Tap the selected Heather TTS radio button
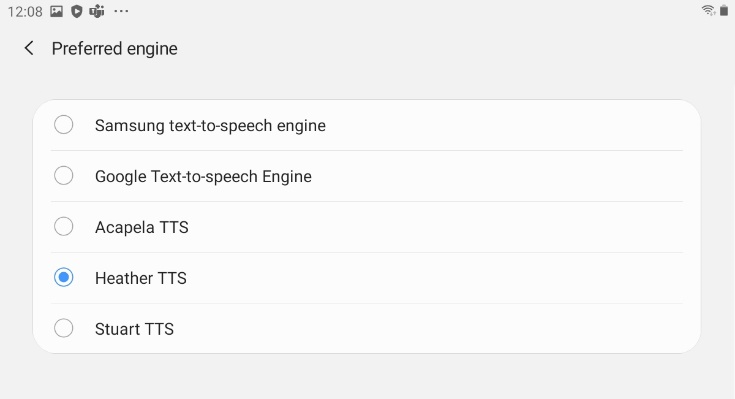The height and width of the screenshot is (399, 735). (x=63, y=278)
